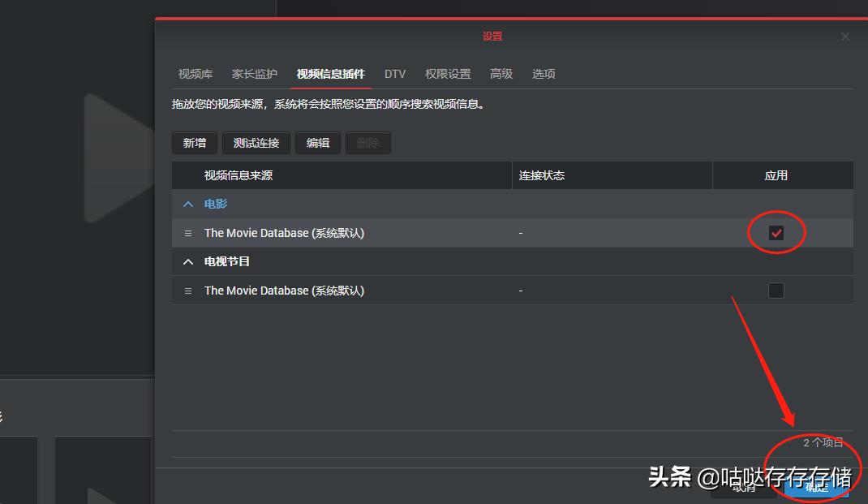Click the reorder handle beside the TV show source
Screen dimensions: 868x504
(x=187, y=290)
